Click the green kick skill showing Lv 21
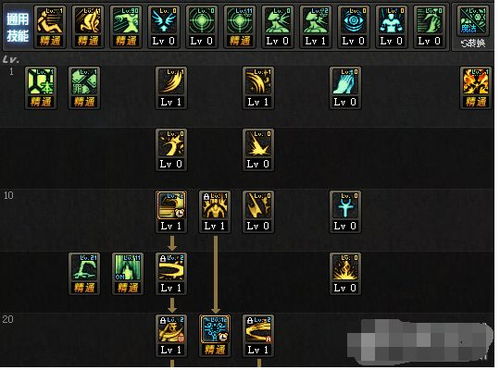The height and width of the screenshot is (370, 500). pyautogui.click(x=84, y=274)
